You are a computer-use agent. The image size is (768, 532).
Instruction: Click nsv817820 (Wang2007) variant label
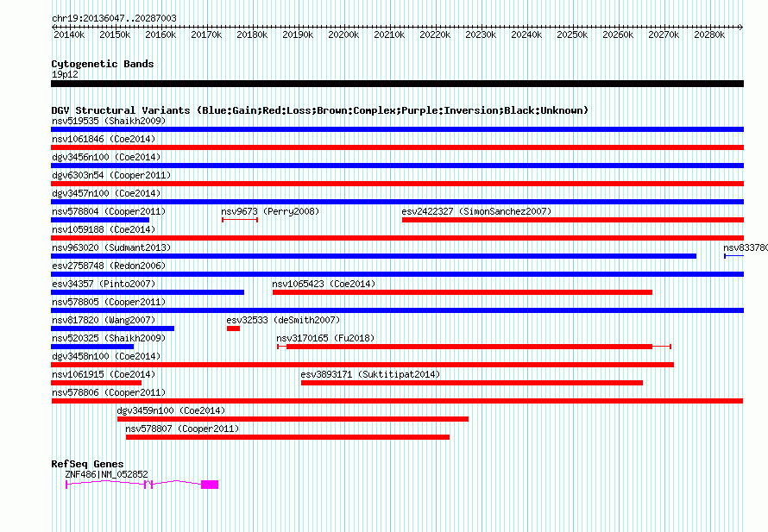(104, 320)
